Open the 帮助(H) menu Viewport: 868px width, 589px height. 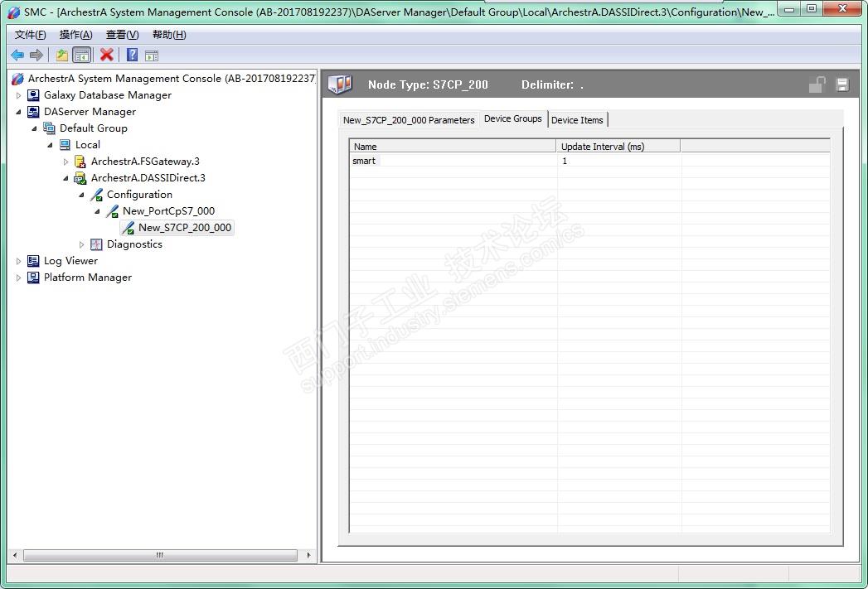(x=169, y=35)
